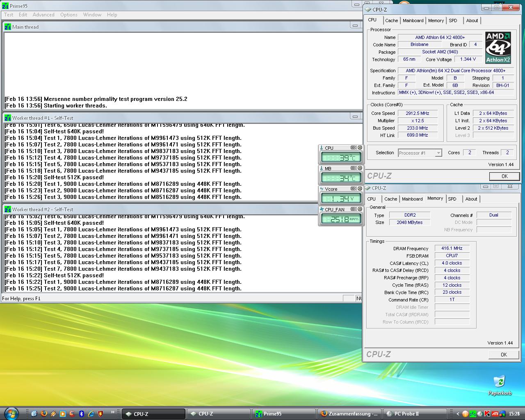This screenshot has height=420, width=525.
Task: Click the red swirl Quick Launch icon
Action: (x=72, y=413)
